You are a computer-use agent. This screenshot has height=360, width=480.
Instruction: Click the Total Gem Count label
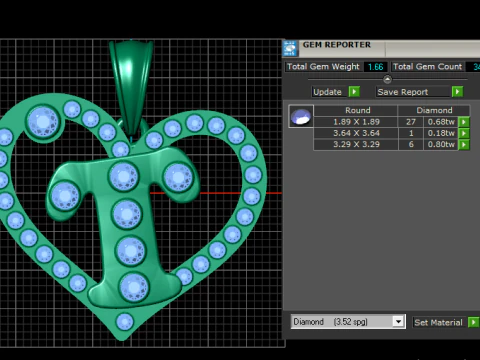point(427,67)
